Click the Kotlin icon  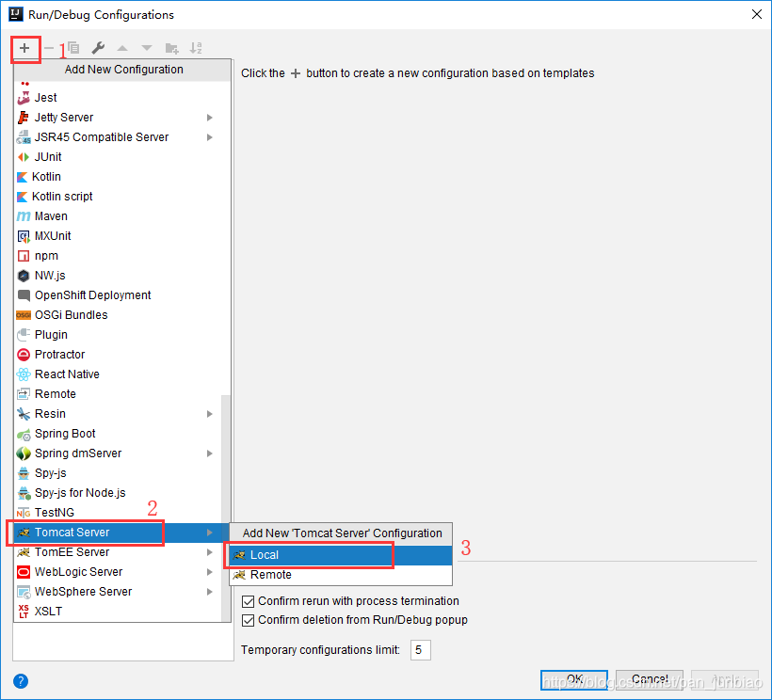click(x=23, y=177)
